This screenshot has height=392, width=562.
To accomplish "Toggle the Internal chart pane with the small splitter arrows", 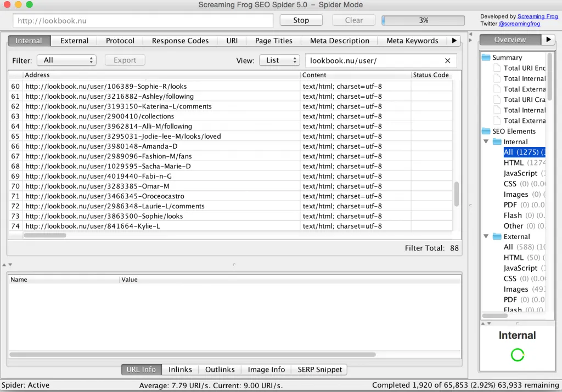I will click(x=486, y=323).
